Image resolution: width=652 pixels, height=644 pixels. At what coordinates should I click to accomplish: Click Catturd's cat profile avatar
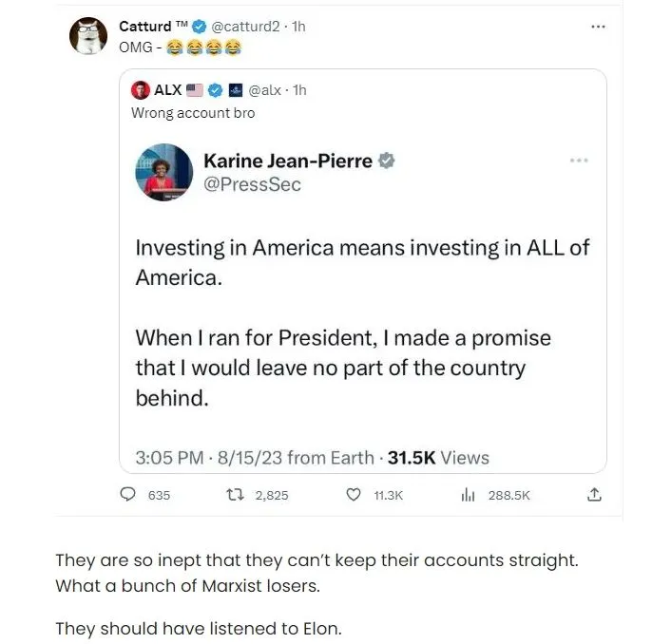coord(87,36)
